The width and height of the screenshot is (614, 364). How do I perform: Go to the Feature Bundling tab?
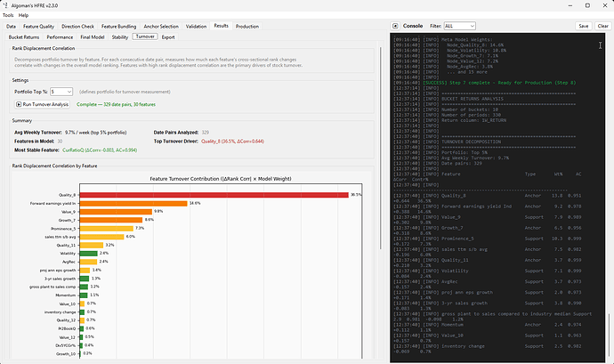(x=118, y=26)
